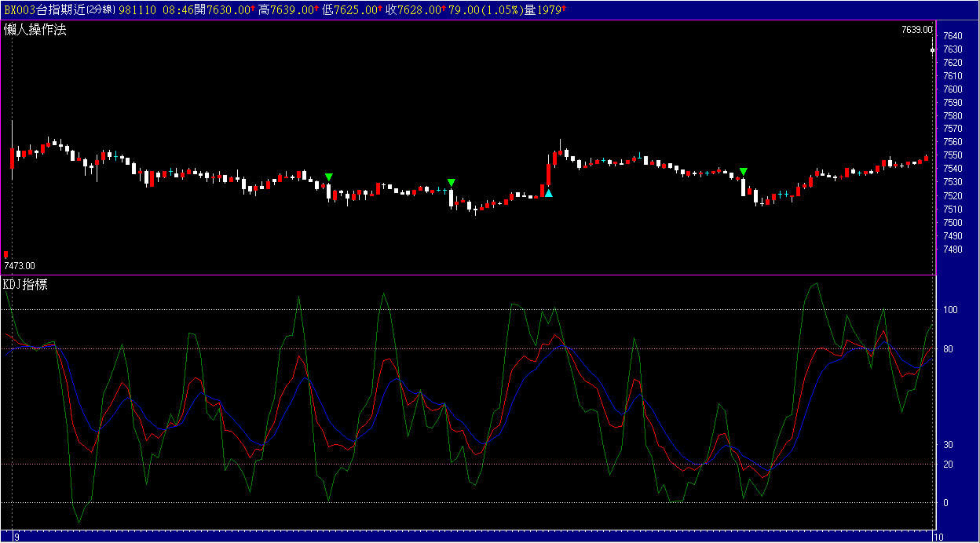This screenshot has width=980, height=543.
Task: Click the 低7625.00 low price in the header
Action: point(351,9)
